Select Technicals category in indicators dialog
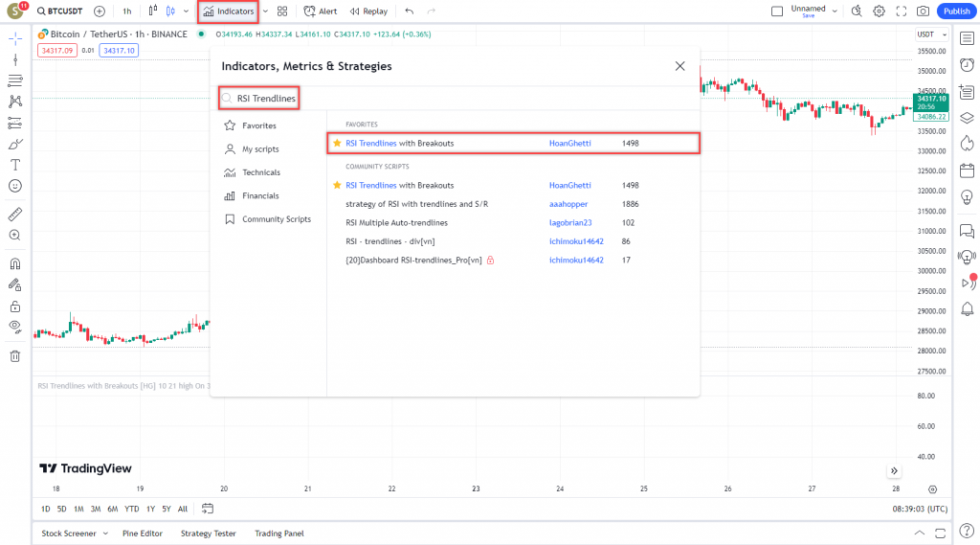 (x=260, y=172)
